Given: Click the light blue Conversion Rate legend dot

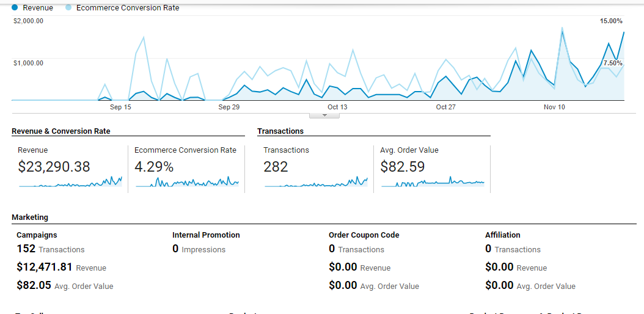Looking at the screenshot, I should (x=68, y=8).
